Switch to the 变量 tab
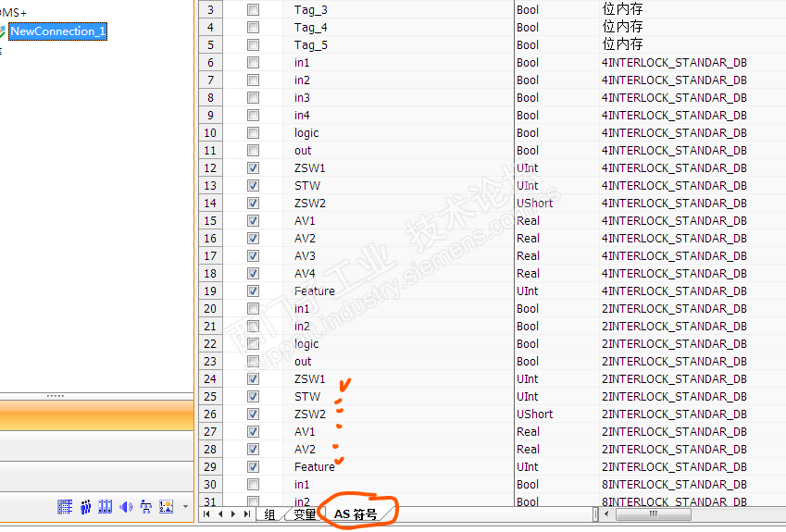 coord(304,514)
